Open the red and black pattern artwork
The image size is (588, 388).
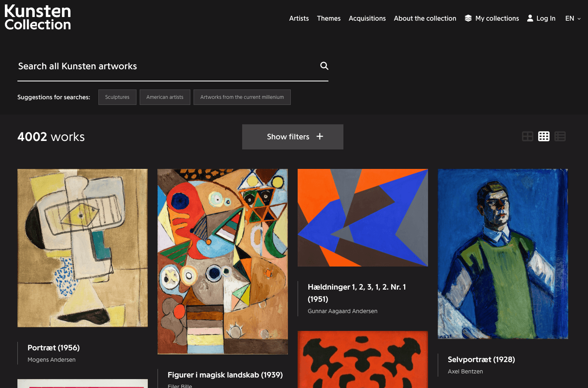[363, 360]
